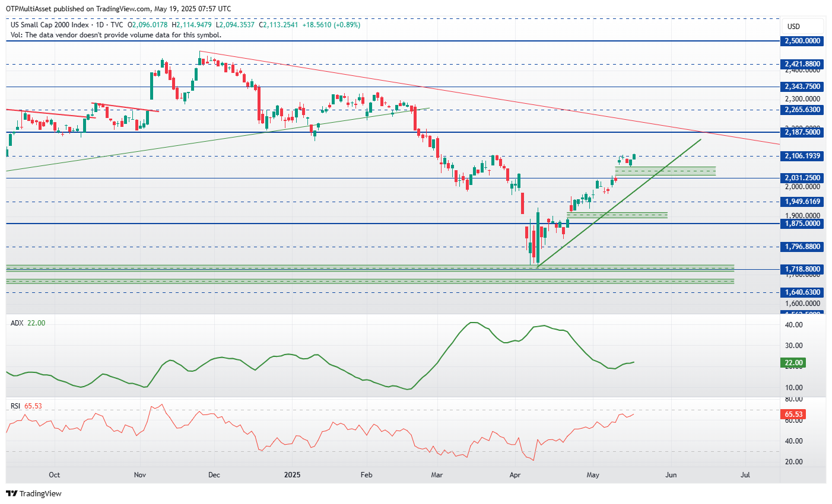Click the green ADX 22.00 value badge
The width and height of the screenshot is (832, 504).
click(x=793, y=363)
